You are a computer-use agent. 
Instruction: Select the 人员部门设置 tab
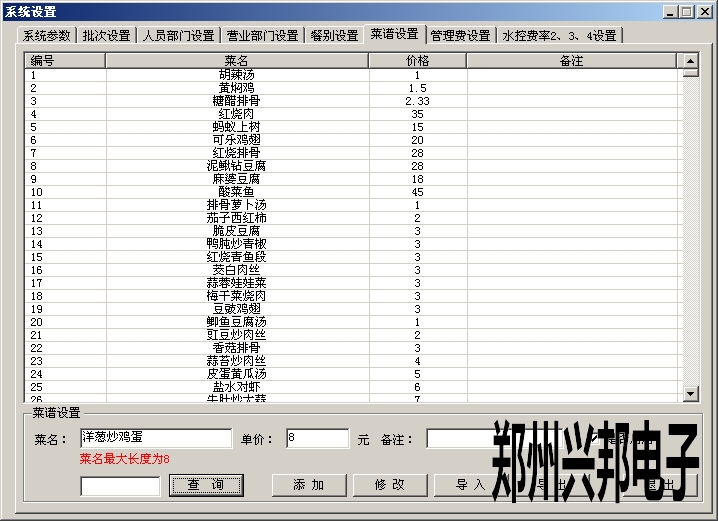[x=178, y=35]
